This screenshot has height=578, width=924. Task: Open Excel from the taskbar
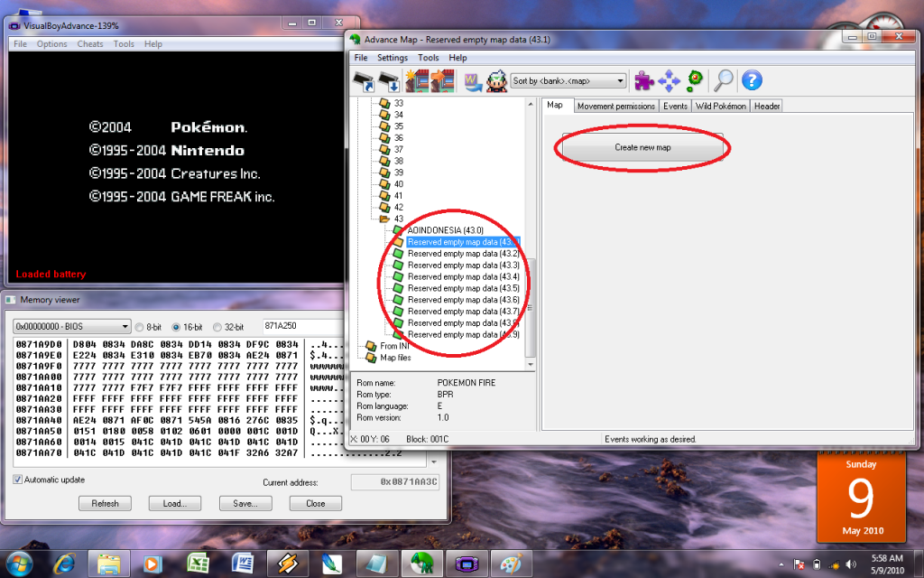pos(198,564)
